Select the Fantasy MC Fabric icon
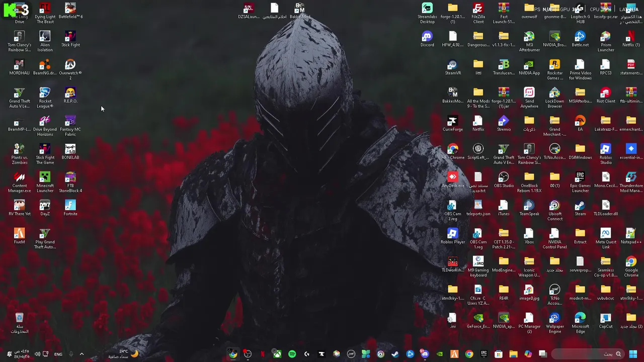The image size is (644, 362). (x=70, y=126)
